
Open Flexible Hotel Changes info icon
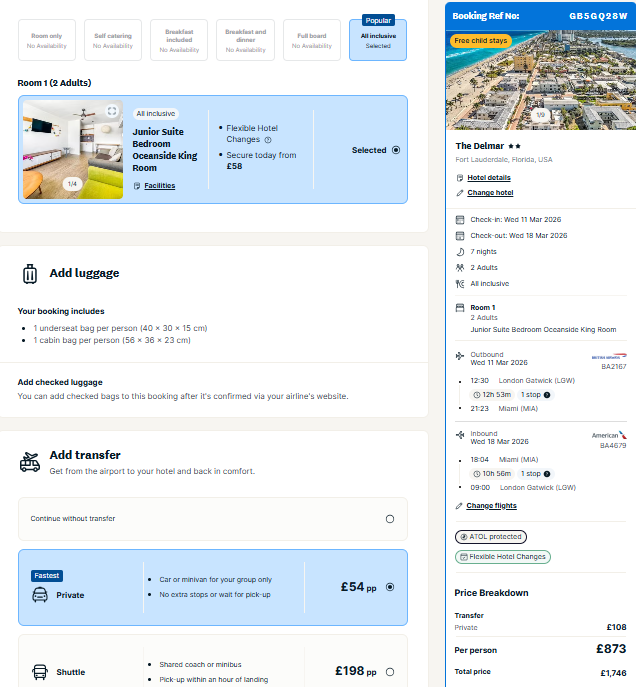point(268,140)
